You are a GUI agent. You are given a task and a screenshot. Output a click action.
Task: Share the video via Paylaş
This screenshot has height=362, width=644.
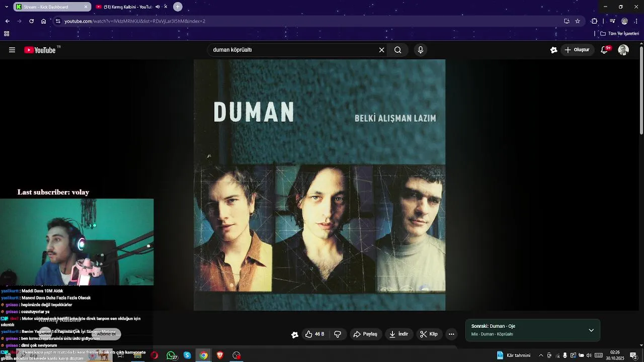(365, 334)
